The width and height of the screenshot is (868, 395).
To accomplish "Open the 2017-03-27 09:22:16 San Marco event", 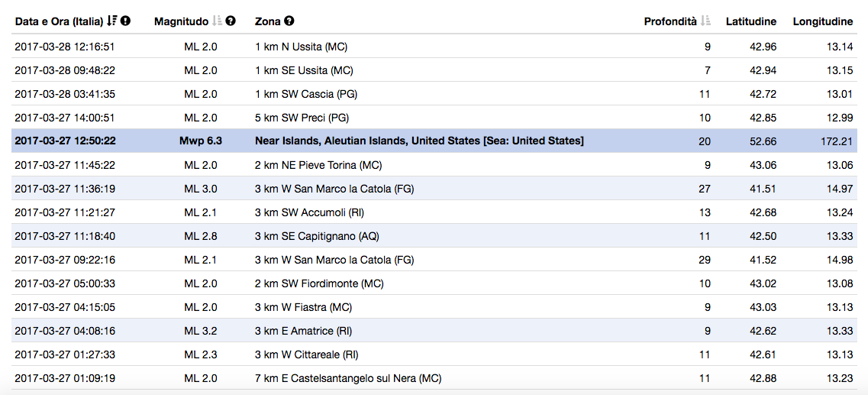I will point(434,260).
